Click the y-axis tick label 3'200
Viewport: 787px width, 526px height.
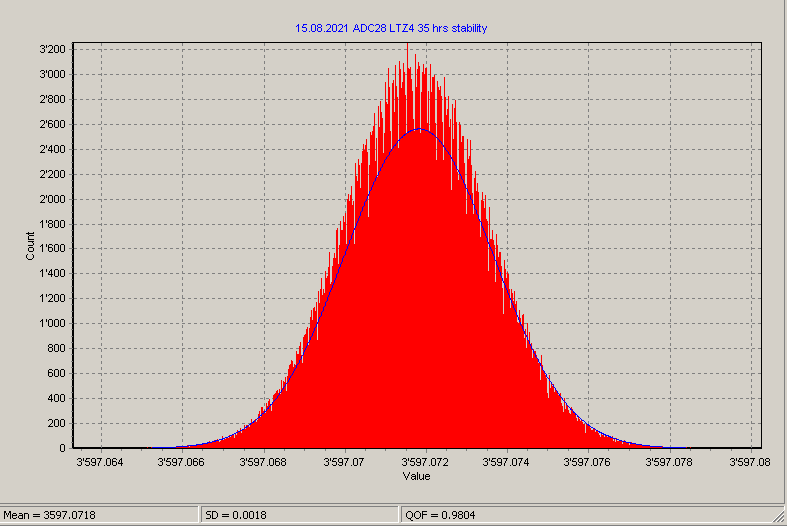[52, 49]
